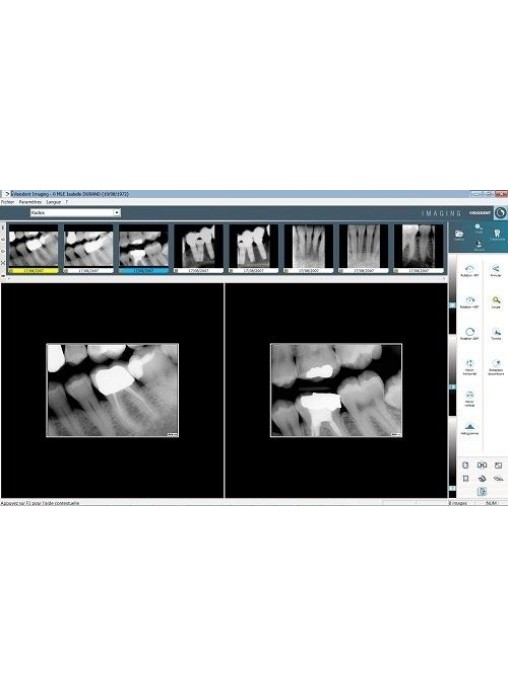This screenshot has height=696, width=508.
Task: Click the folder icon in top panel
Action: click(459, 233)
